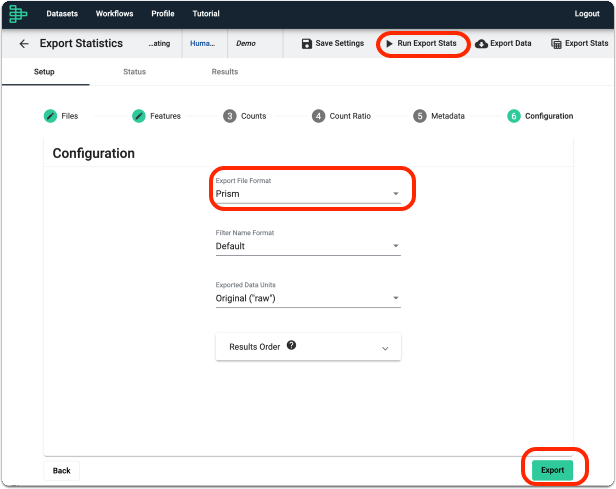This screenshot has height=489, width=616.
Task: Click the Configuration step label
Action: coord(549,116)
